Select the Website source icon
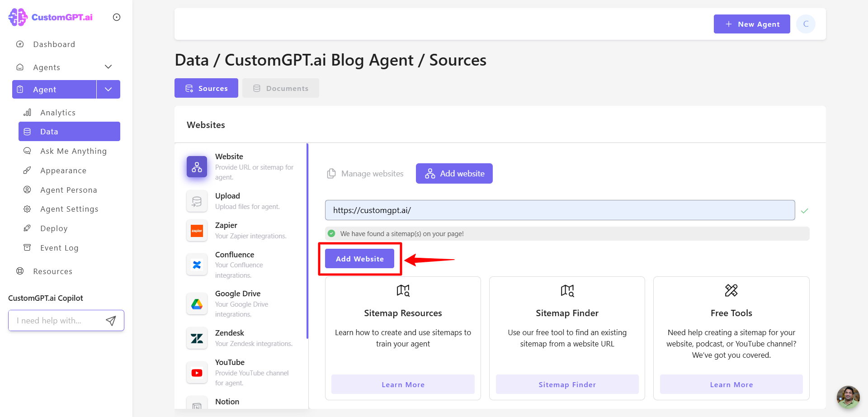Image resolution: width=868 pixels, height=417 pixels. tap(197, 167)
